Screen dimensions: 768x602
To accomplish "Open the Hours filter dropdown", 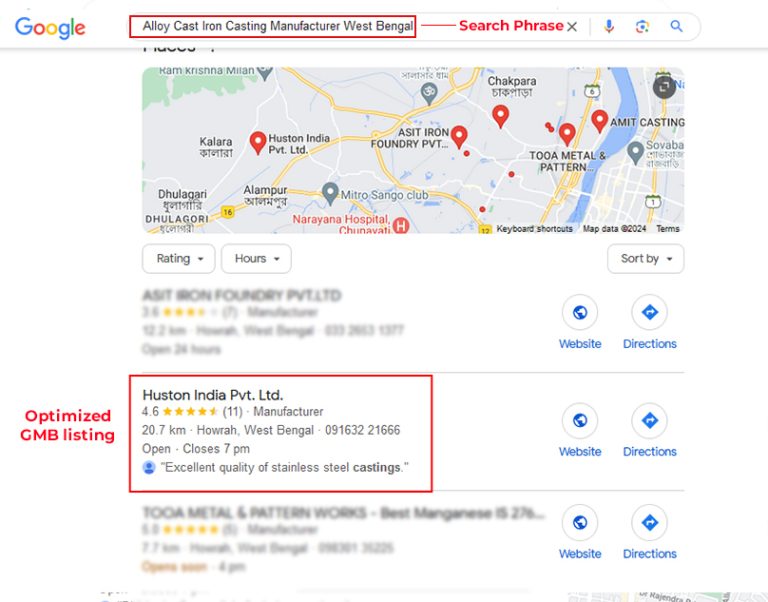I will [256, 259].
